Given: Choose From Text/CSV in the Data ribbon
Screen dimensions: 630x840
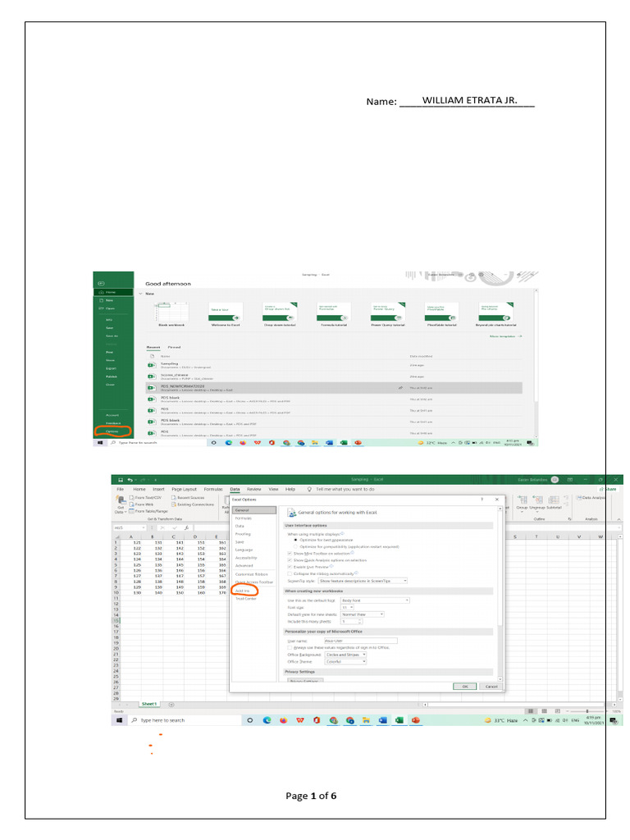Looking at the screenshot, I should click(x=147, y=498).
